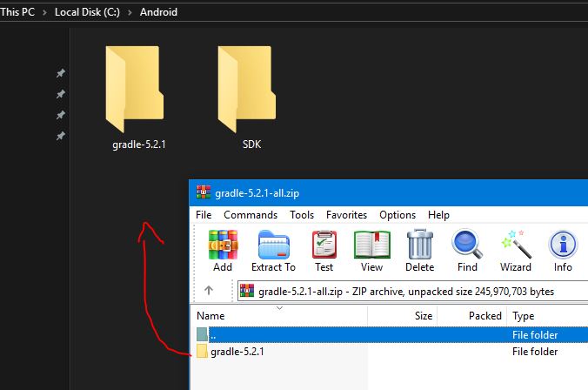This screenshot has height=390, width=588.
Task: Open the Favorites menu
Action: click(x=346, y=215)
